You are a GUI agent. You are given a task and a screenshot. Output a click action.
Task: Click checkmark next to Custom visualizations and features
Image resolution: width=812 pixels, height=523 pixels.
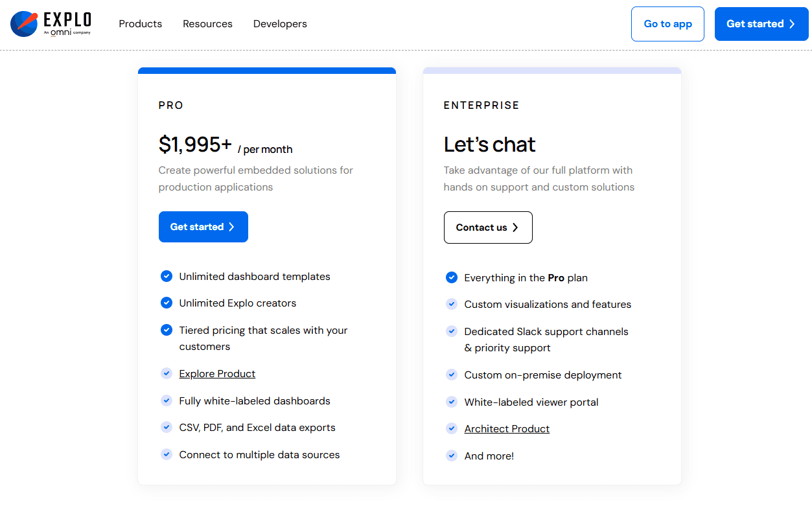(452, 304)
